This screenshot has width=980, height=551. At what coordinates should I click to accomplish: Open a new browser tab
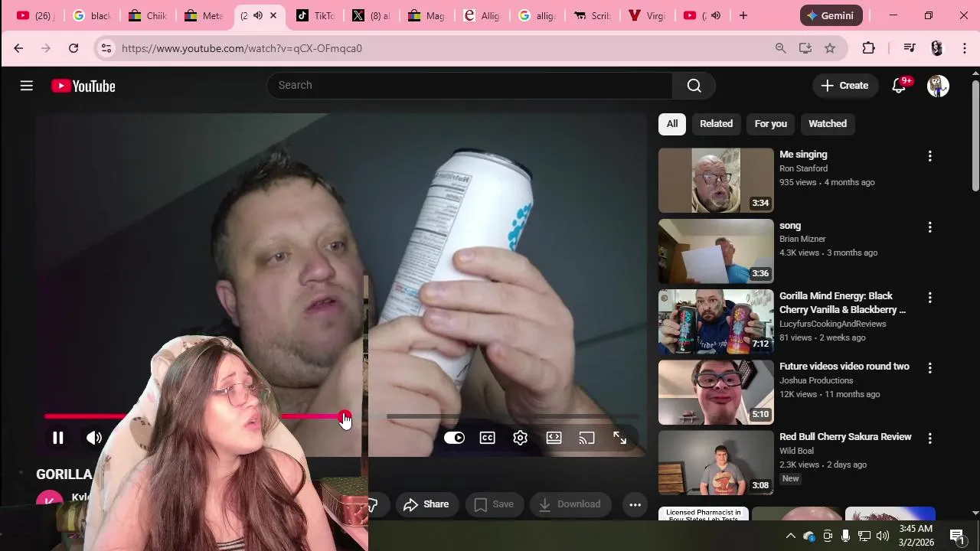(x=743, y=15)
